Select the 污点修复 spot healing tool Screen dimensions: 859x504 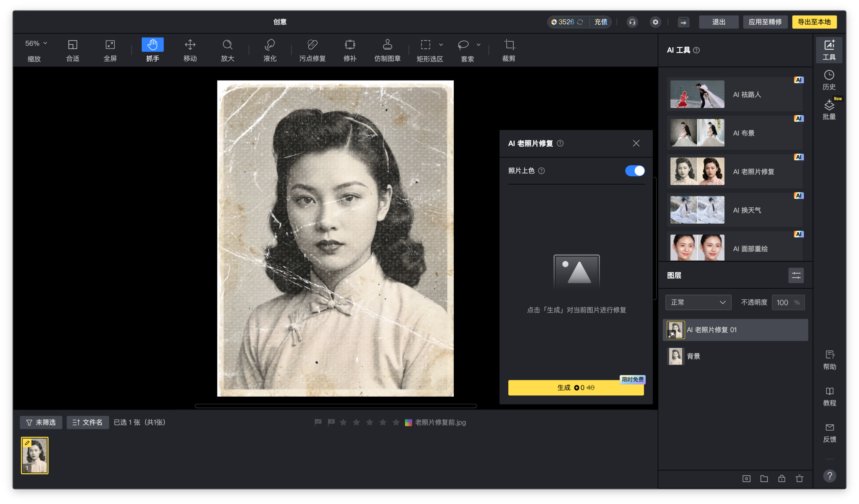coord(312,50)
